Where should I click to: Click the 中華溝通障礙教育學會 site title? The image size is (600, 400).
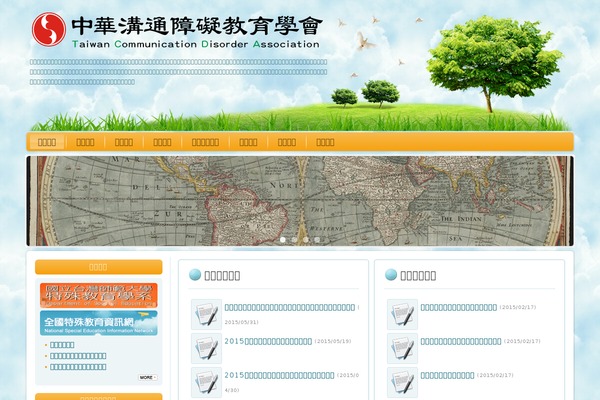197,26
